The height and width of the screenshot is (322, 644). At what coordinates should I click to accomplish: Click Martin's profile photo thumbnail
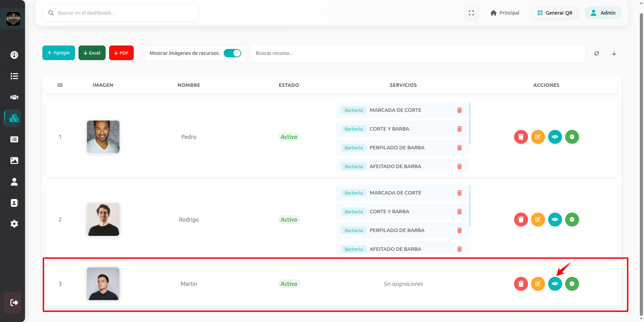103,284
